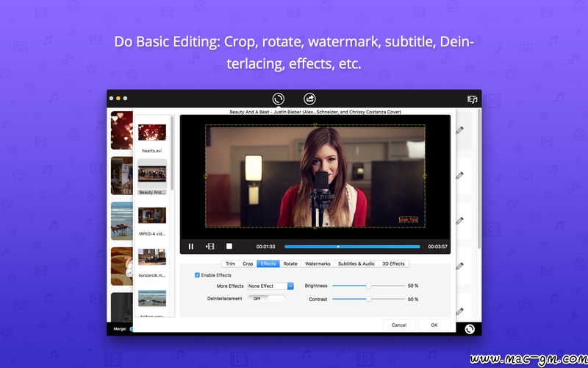The image size is (588, 368).
Task: Click the Cancel button
Action: pos(399,325)
